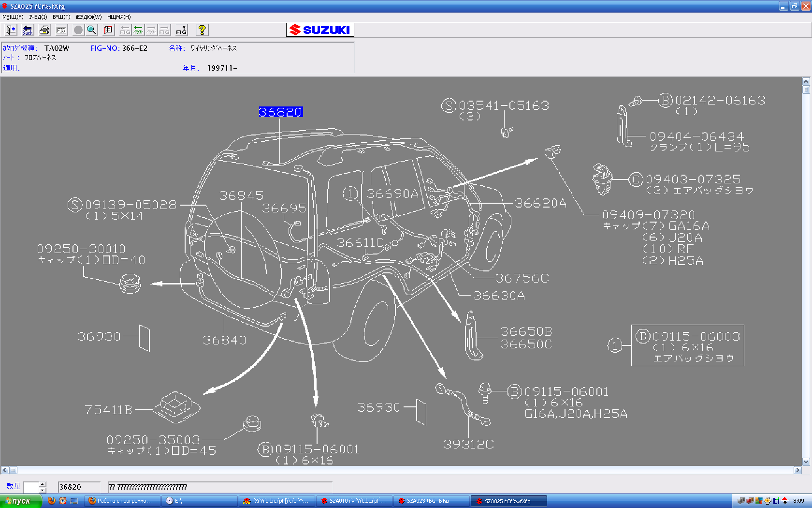Select part number 36820 in the diagram
812x508 pixels.
tap(280, 112)
